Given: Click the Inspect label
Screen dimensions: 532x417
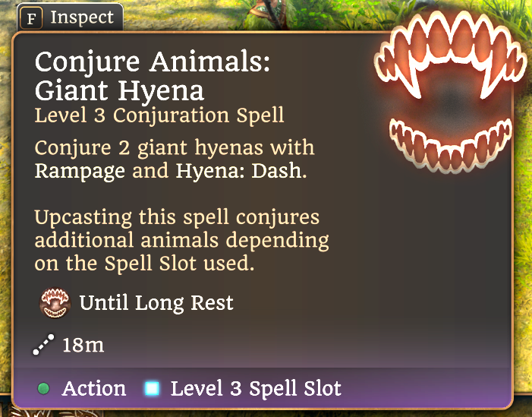Looking at the screenshot, I should 82,17.
